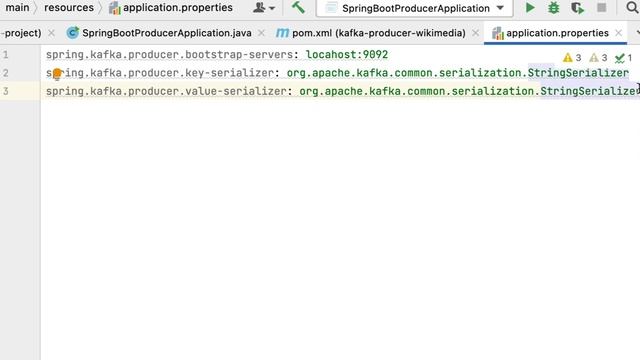Viewport: 640px width, 360px height.
Task: Close the leftmost -project) tab
Action: pos(51,33)
